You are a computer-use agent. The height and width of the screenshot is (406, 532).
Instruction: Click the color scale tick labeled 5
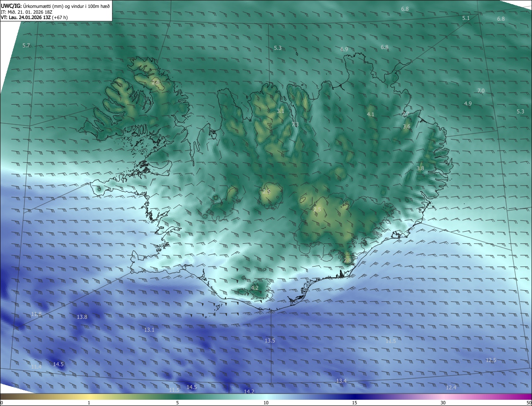coord(177,403)
